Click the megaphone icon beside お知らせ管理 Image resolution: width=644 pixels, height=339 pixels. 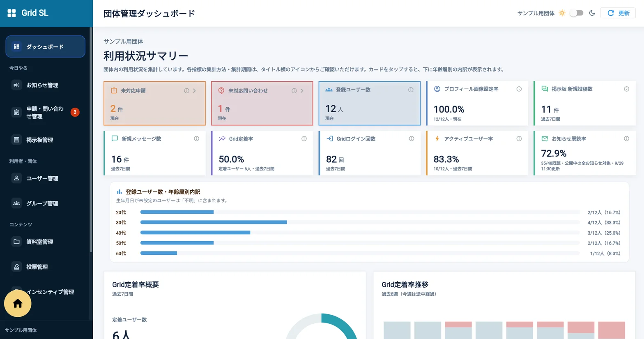(16, 85)
